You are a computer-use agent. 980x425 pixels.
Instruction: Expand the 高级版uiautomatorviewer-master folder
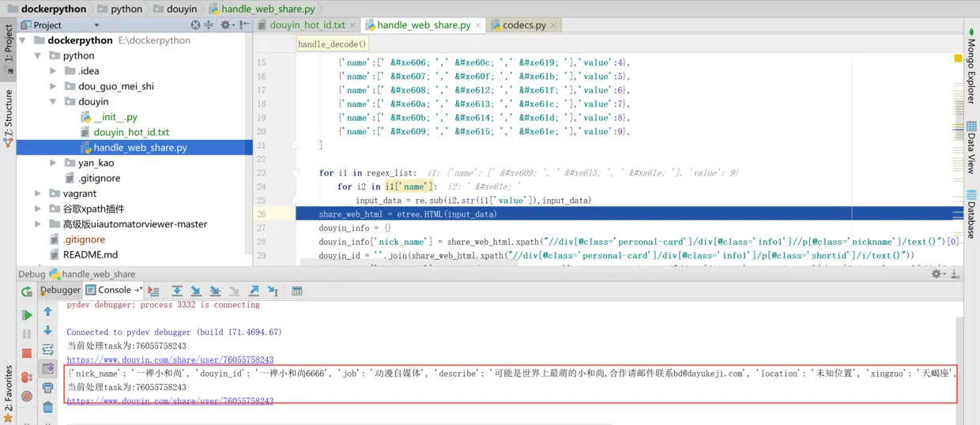coord(37,224)
